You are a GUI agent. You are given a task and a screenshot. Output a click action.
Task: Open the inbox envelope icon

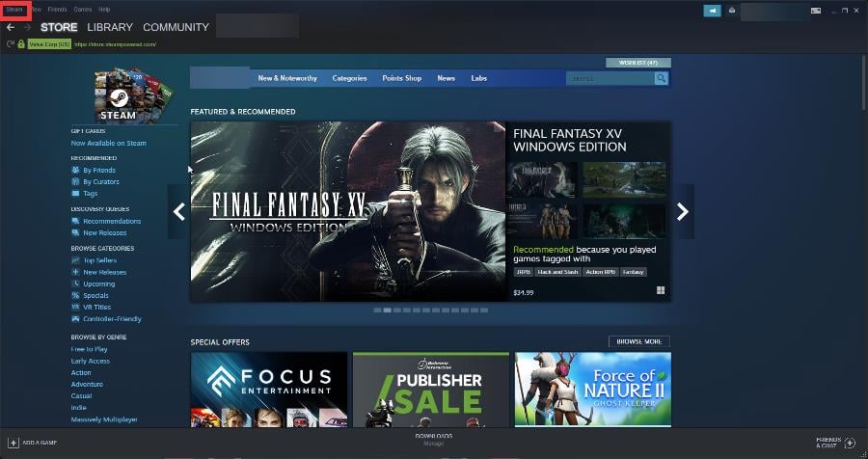(731, 10)
